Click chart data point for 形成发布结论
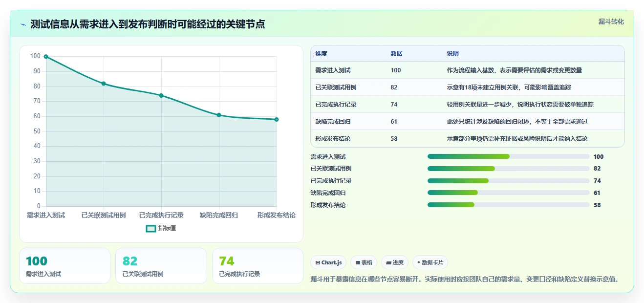 click(x=277, y=119)
